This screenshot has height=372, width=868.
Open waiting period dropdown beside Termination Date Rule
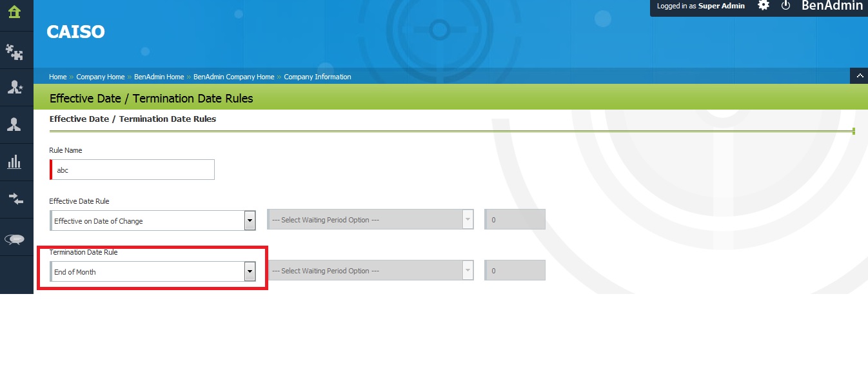click(x=371, y=270)
